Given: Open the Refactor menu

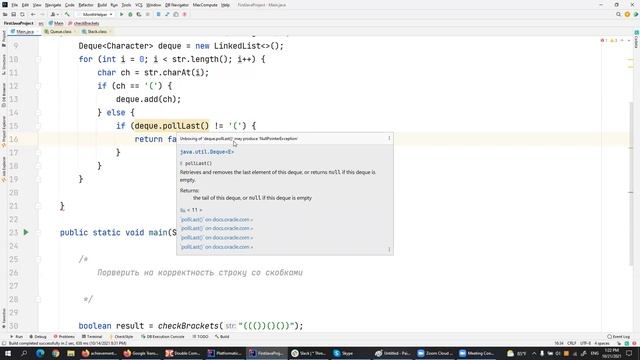Looking at the screenshot, I should tap(86, 5).
